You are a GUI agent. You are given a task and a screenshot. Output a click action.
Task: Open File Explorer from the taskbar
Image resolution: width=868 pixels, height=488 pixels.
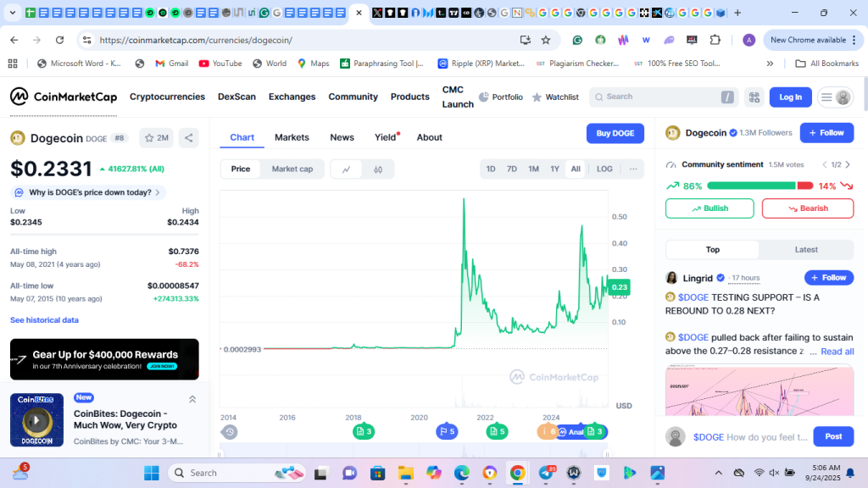click(406, 473)
